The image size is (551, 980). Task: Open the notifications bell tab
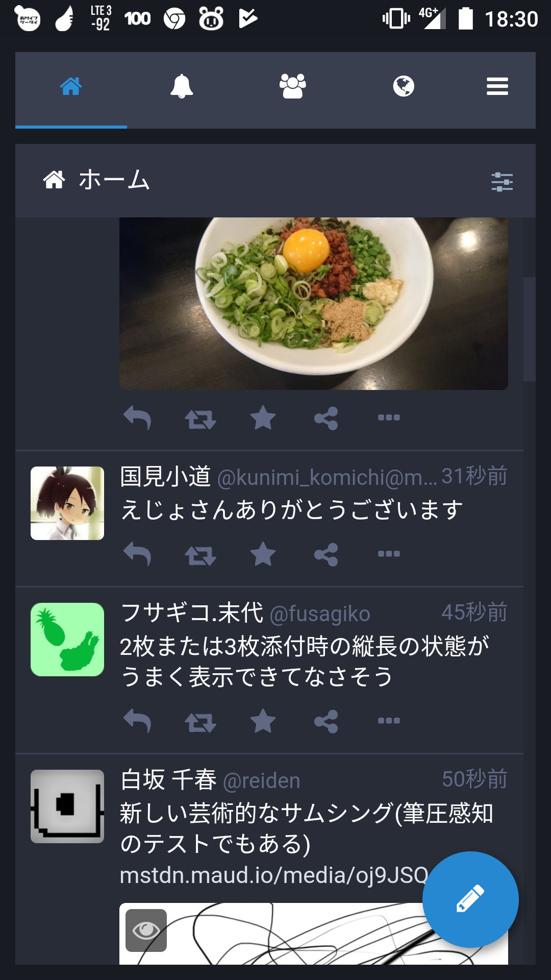point(182,86)
